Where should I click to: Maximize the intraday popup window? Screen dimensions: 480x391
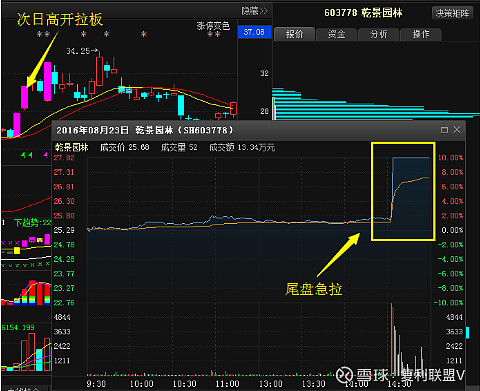pos(444,130)
